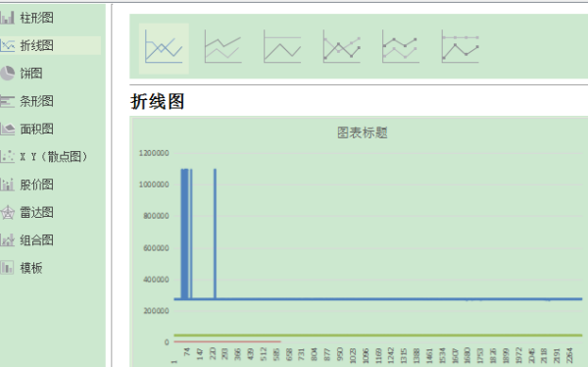Click the 图表标题 chart title in preview

coord(363,132)
